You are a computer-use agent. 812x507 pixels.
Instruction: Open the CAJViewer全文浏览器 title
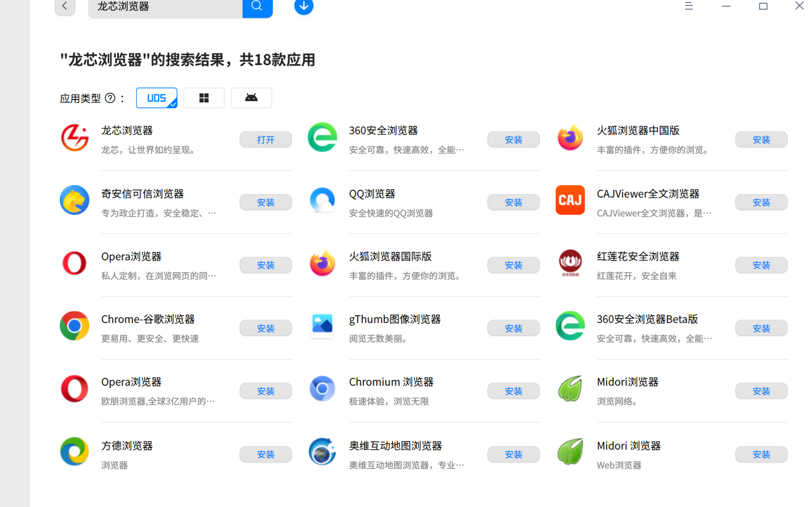(x=648, y=193)
